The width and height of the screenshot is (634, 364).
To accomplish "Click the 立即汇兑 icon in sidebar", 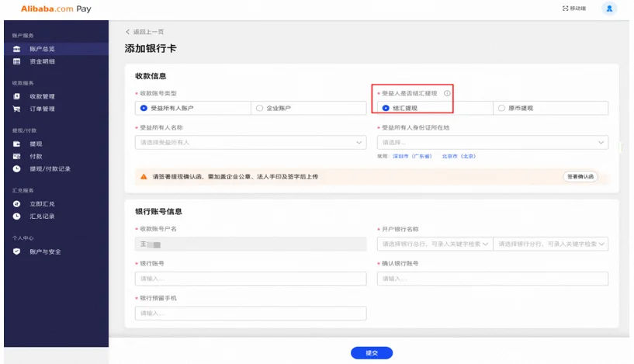I will 16,204.
